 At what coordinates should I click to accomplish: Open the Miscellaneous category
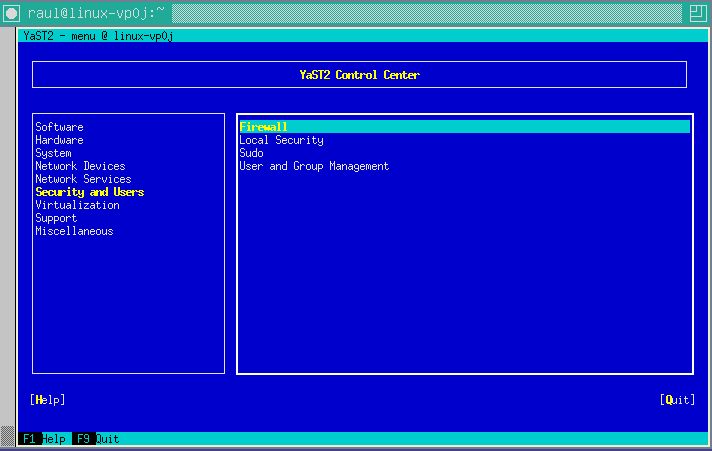(x=74, y=231)
